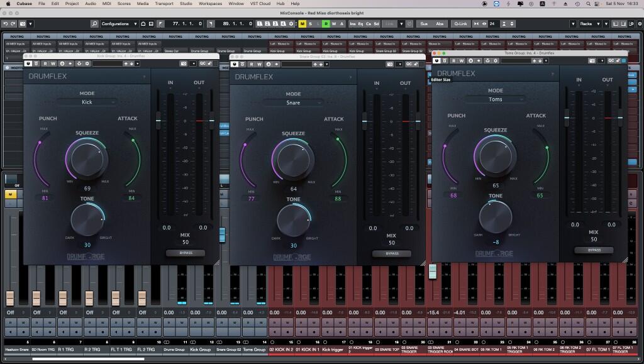Click Toms Drumflex snapshot camera icon

[x=592, y=61]
